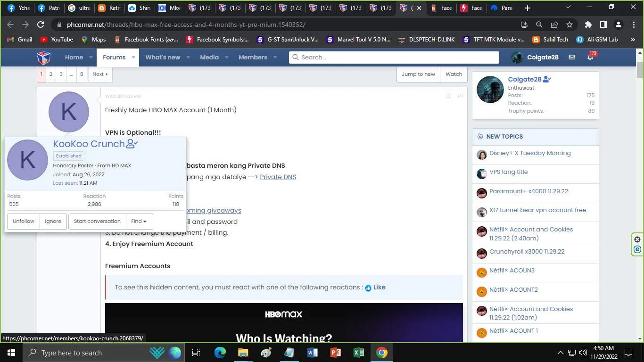644x362 pixels.
Task: Go to page 2 of the thread
Action: [51, 74]
